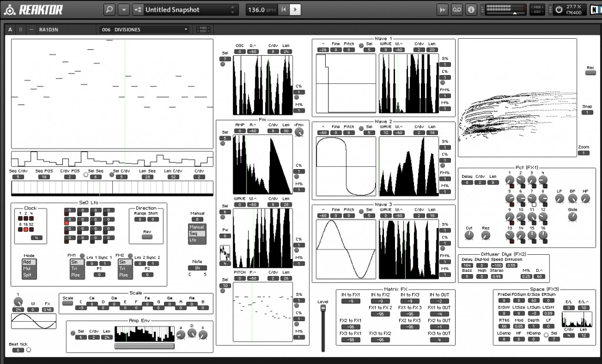Click the HP filter knob
Screen dimensions: 602x364
pos(586,198)
